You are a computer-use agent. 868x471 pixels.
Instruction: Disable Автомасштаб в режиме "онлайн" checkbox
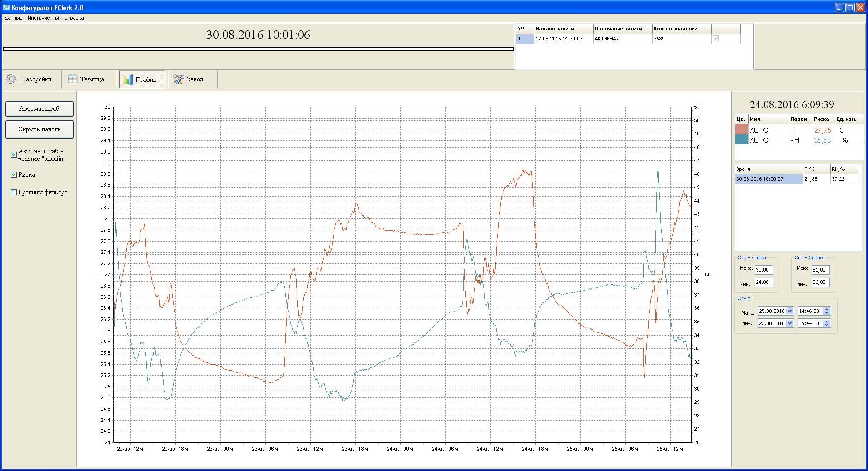pos(14,155)
